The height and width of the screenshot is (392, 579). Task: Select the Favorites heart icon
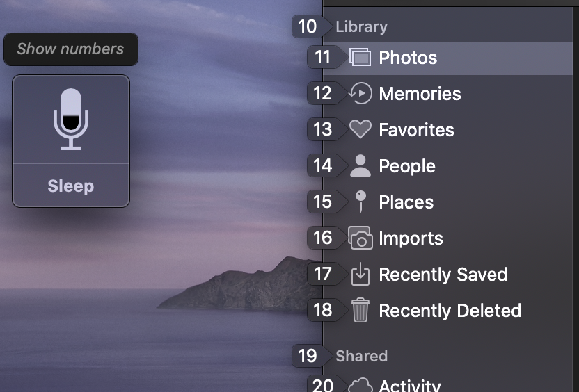point(360,130)
